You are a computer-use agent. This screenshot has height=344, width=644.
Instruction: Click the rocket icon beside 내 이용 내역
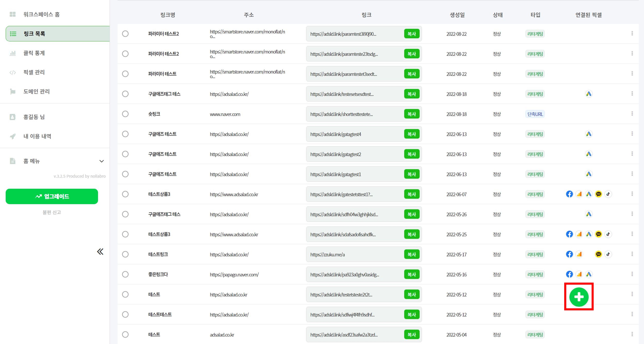coord(12,136)
